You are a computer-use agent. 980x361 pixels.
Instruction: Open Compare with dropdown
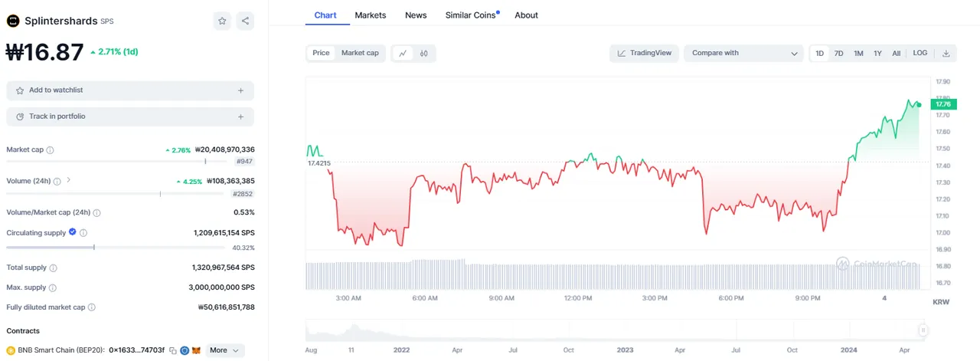[x=743, y=53]
